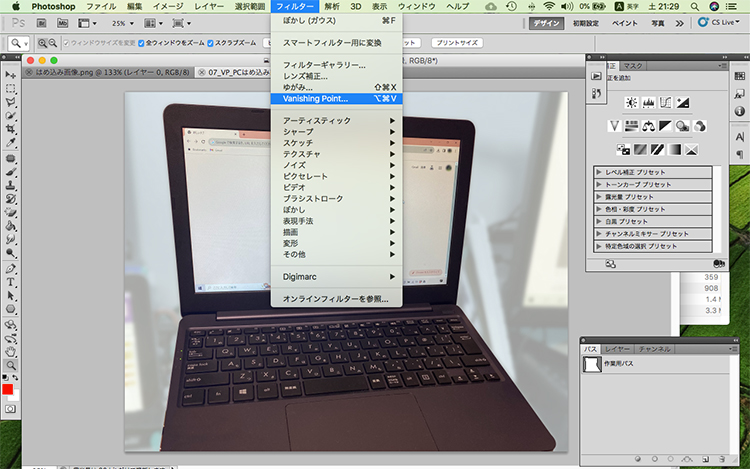Add Brightness/Contrast adjustment
Image resolution: width=750 pixels, height=469 pixels.
(631, 102)
